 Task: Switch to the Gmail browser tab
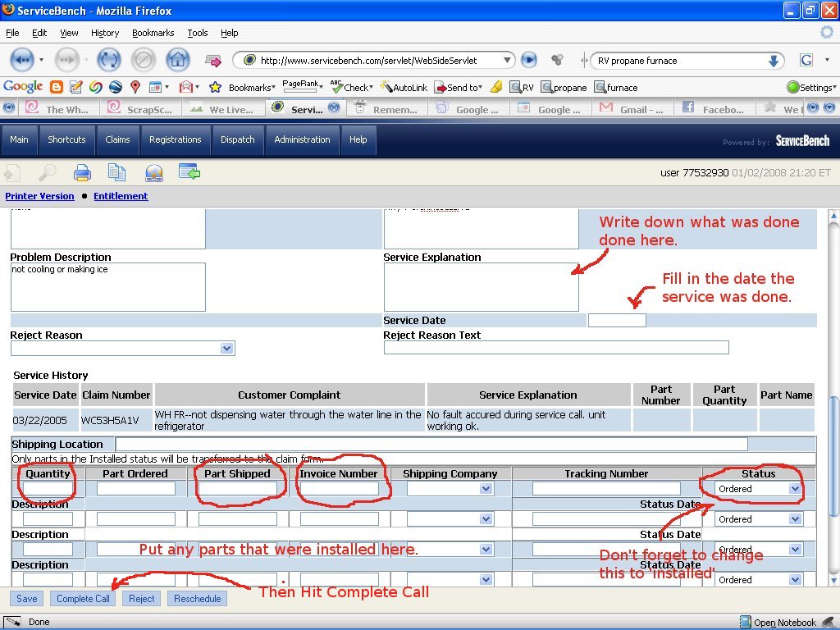point(632,109)
